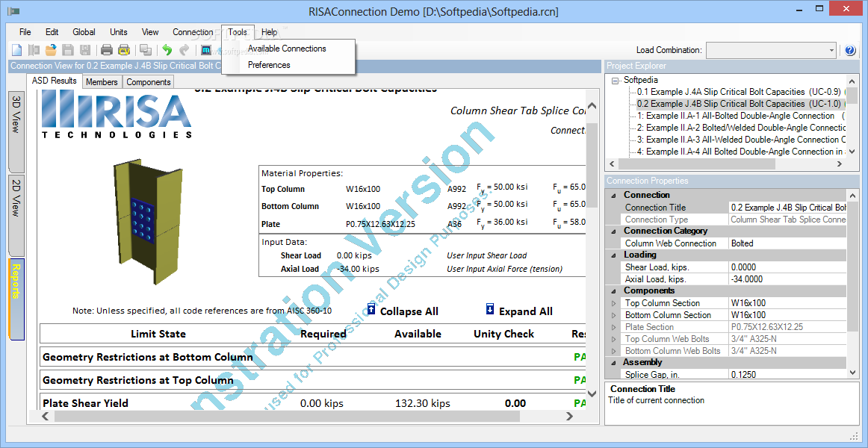Create a new file with the blank page icon

[16, 50]
